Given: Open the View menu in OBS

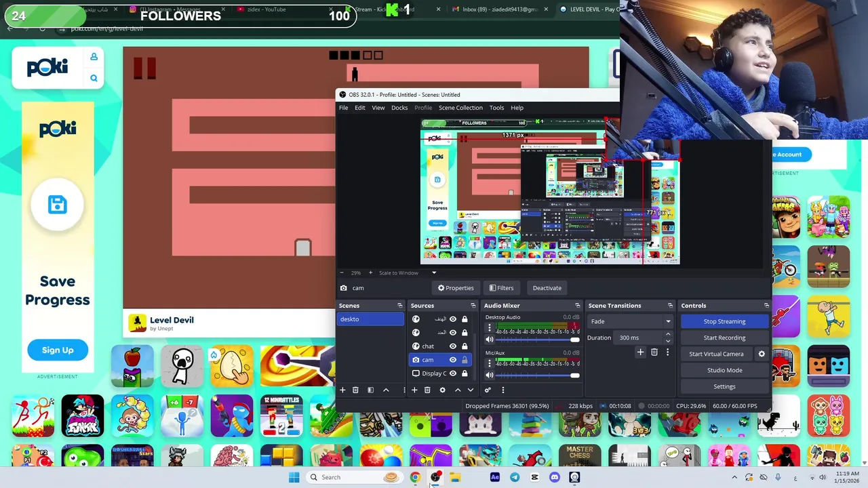Looking at the screenshot, I should click(x=378, y=108).
